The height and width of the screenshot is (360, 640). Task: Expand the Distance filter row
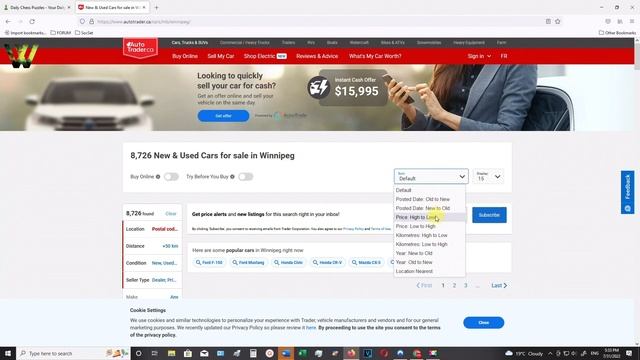click(152, 246)
